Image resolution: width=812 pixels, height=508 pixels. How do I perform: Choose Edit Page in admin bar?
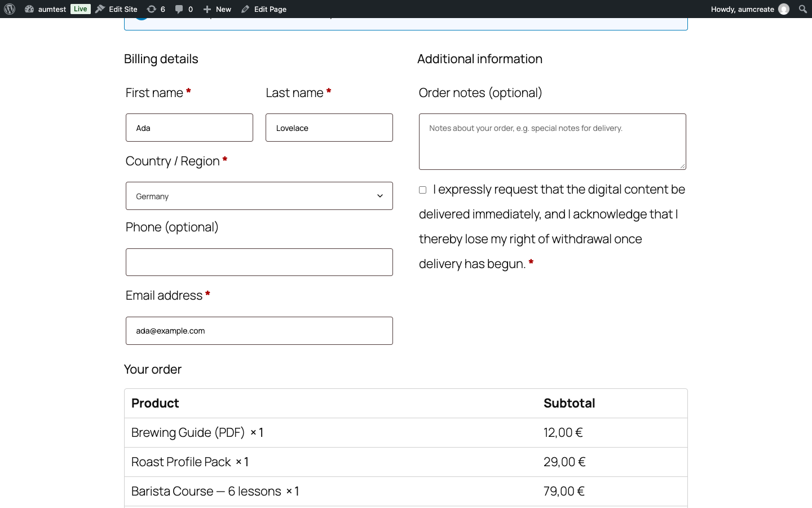[264, 9]
